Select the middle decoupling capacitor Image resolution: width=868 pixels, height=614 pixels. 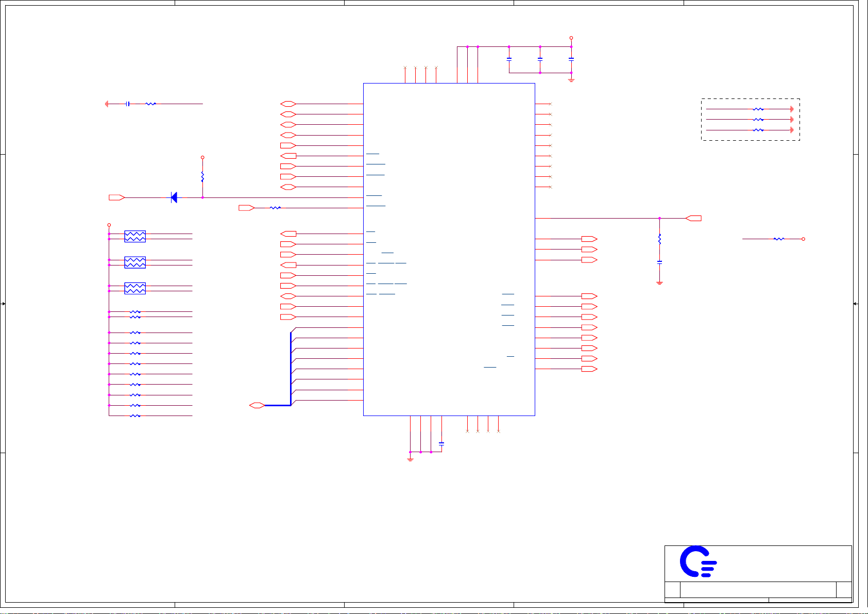coord(540,59)
